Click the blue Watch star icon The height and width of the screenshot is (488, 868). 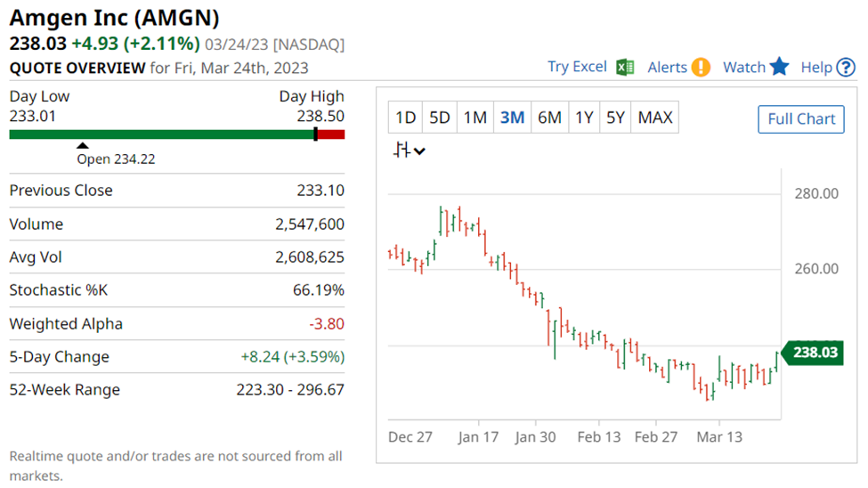780,67
